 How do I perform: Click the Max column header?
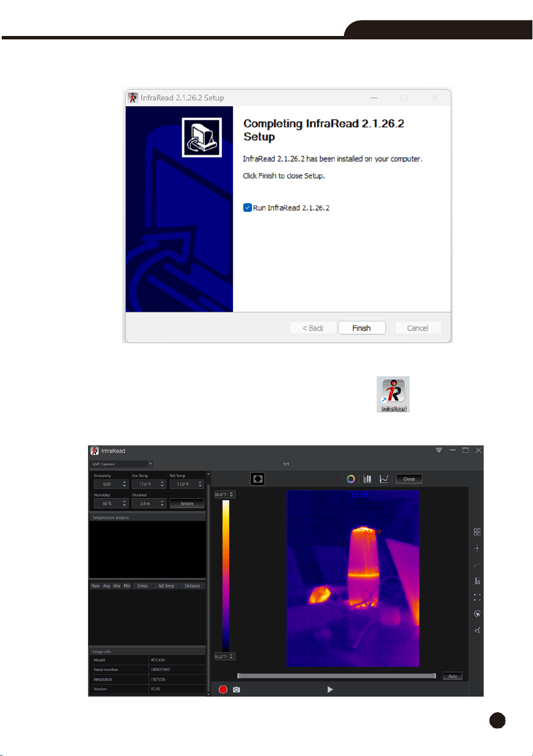point(117,586)
